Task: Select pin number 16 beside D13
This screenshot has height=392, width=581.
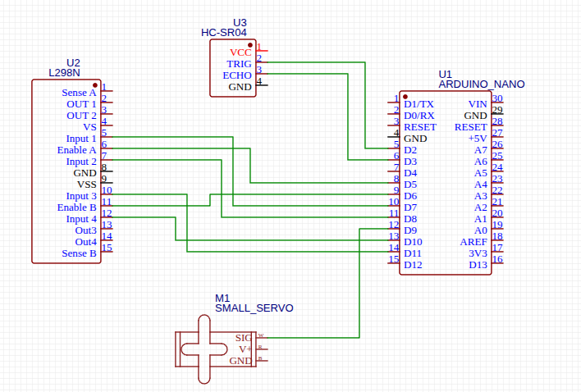Action: (497, 259)
